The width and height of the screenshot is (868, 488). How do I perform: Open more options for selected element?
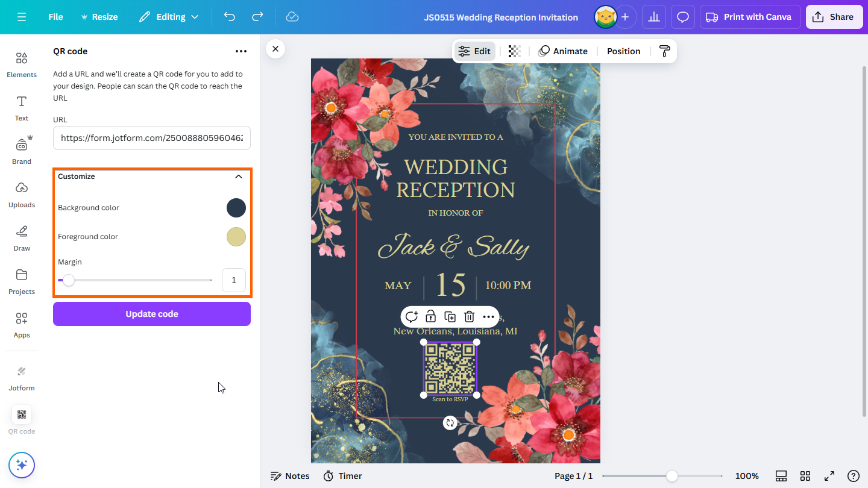click(x=489, y=316)
